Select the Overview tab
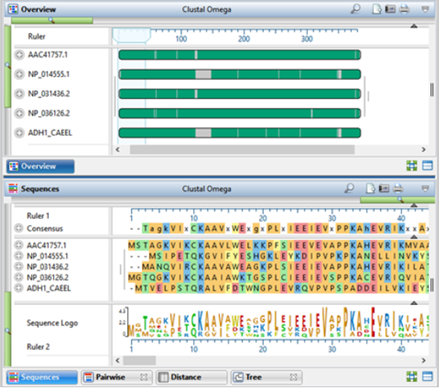This screenshot has height=388, width=439. (40, 166)
